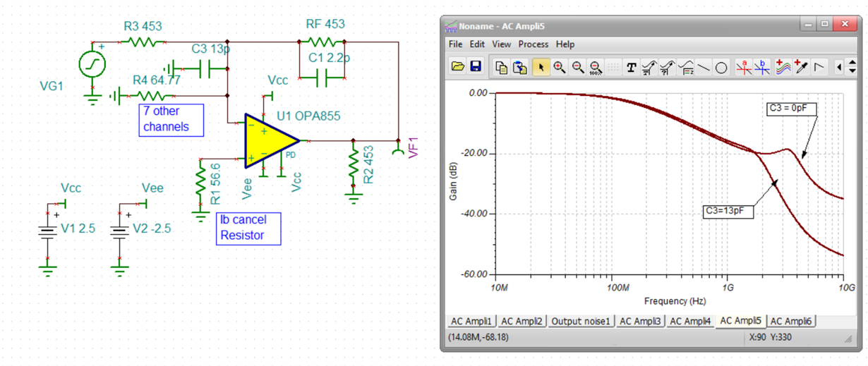Open the Help menu
Image resolution: width=868 pixels, height=366 pixels.
coord(565,44)
